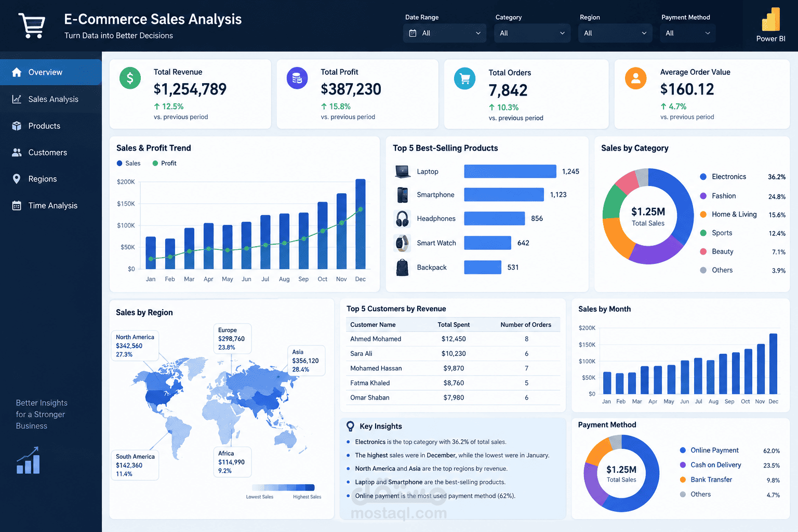The width and height of the screenshot is (798, 532).
Task: Click the Customer Name column header
Action: pyautogui.click(x=373, y=325)
